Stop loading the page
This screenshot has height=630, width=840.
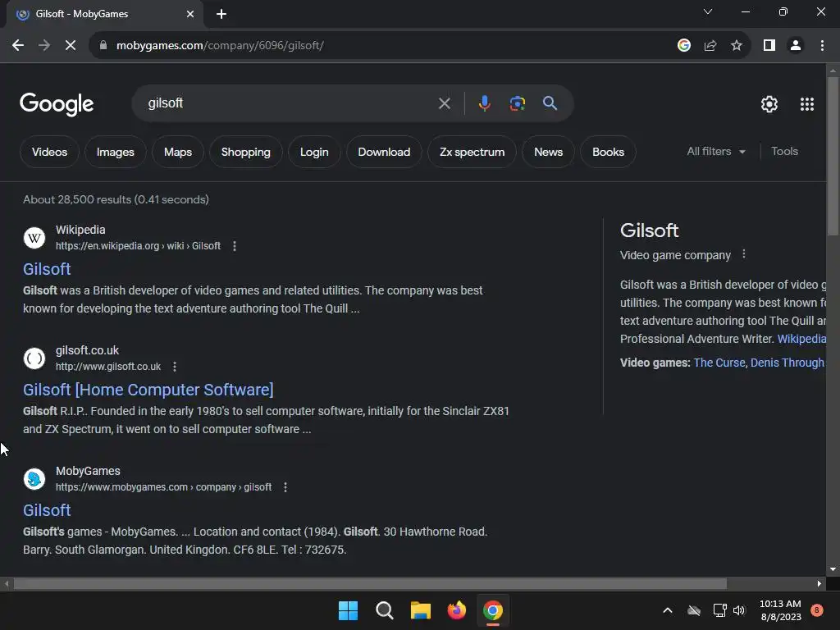click(x=71, y=46)
